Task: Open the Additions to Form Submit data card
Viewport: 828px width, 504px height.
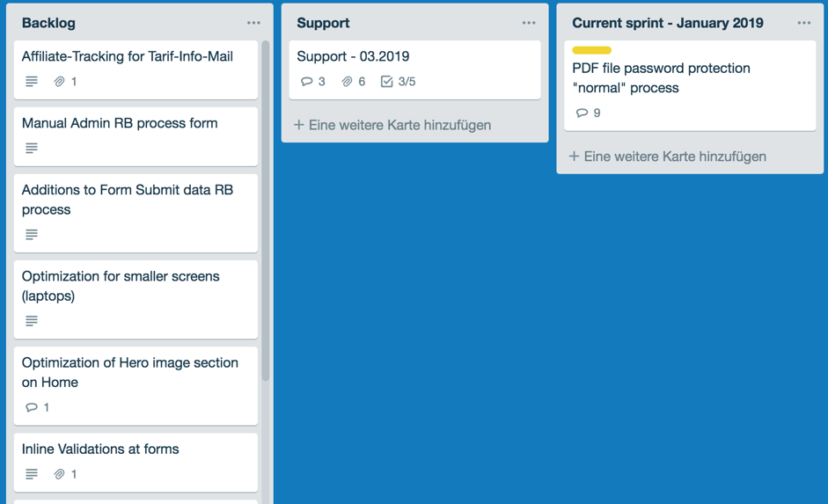Action: (x=136, y=213)
